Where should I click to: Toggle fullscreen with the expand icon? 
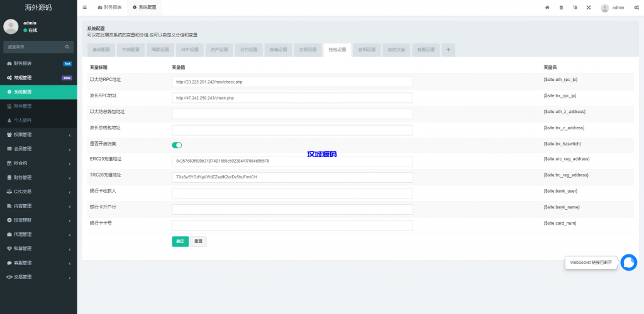(x=589, y=8)
